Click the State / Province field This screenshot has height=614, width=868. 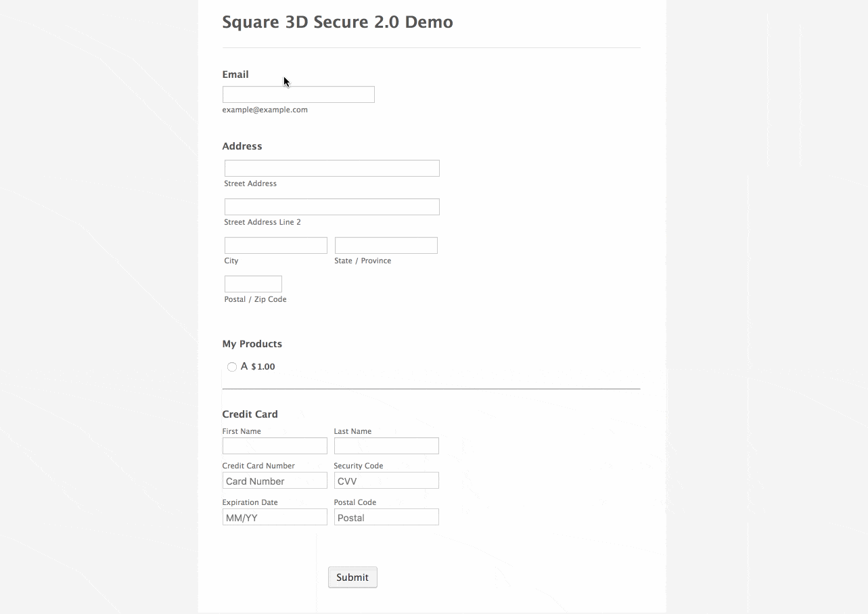click(x=386, y=246)
